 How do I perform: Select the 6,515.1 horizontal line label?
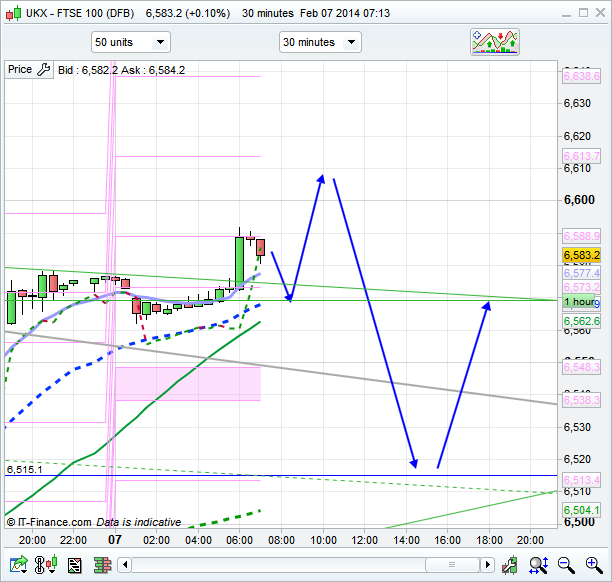24,469
